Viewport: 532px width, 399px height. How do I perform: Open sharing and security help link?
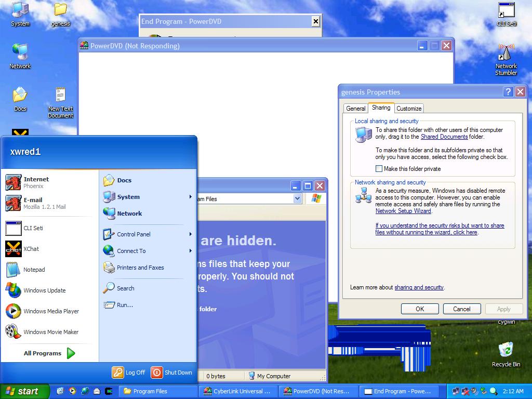[419, 287]
